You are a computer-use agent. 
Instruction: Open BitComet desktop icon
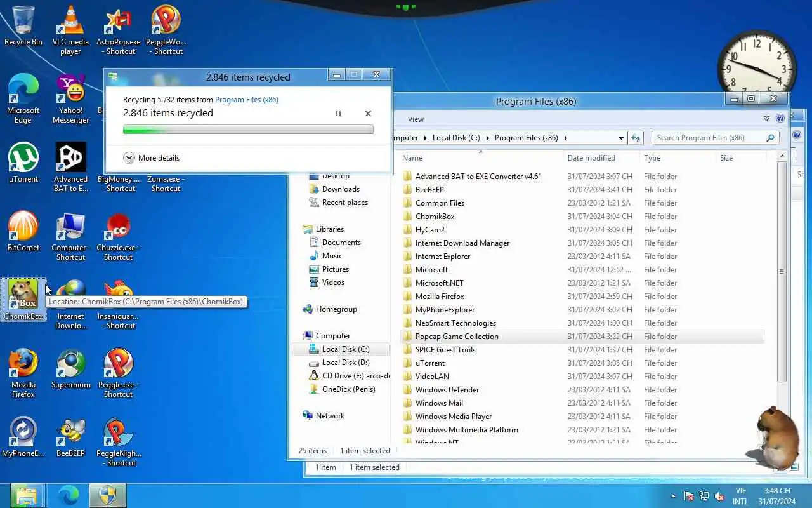click(23, 231)
